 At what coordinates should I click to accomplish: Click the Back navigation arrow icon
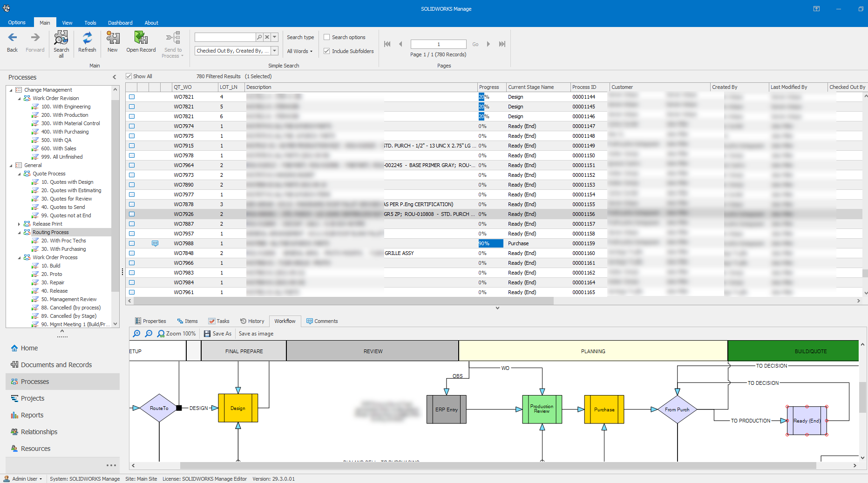click(13, 38)
